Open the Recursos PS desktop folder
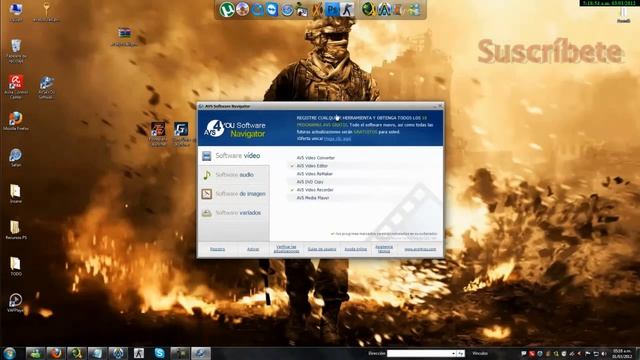Image resolution: width=640 pixels, height=360 pixels. pos(16,230)
